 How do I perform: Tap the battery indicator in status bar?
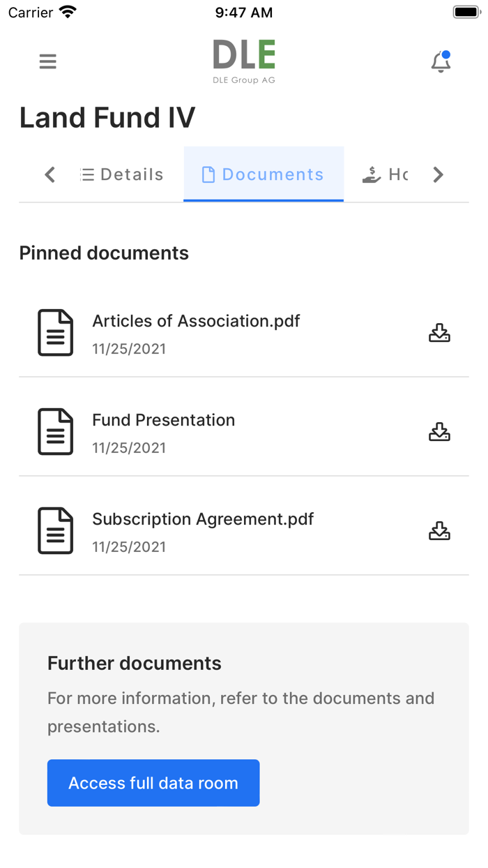[466, 12]
